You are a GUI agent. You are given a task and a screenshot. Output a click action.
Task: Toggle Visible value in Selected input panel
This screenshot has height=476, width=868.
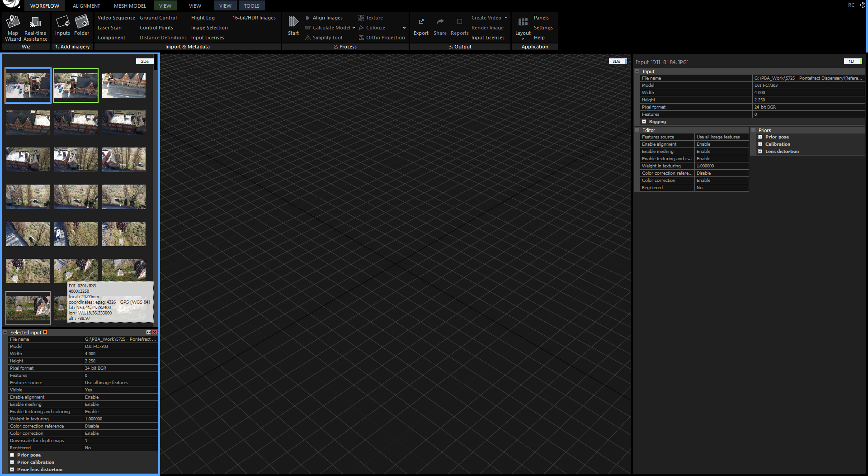click(x=120, y=390)
